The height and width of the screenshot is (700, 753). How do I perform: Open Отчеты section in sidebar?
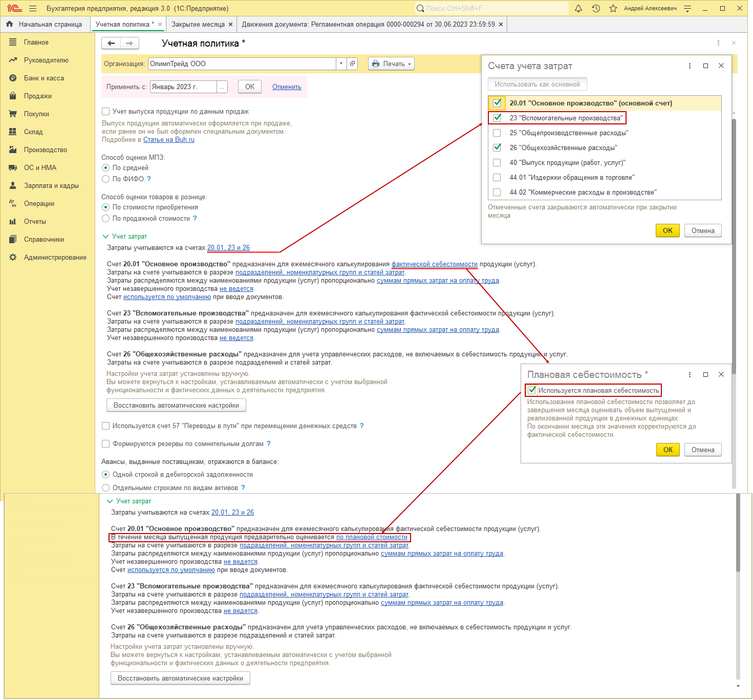click(35, 222)
